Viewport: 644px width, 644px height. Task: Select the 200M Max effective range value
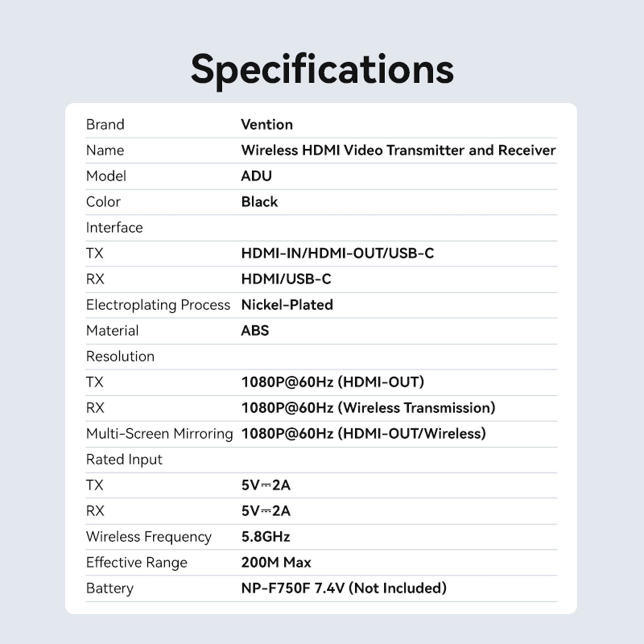pos(276,563)
